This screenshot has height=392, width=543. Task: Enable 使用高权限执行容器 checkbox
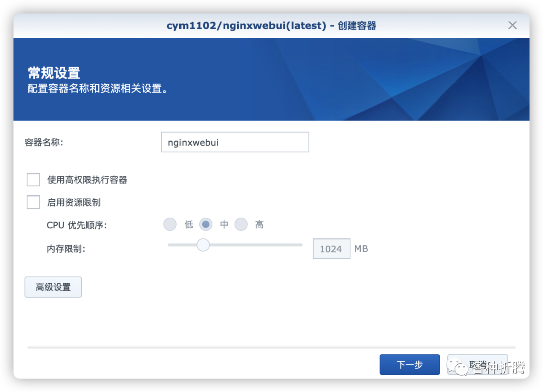pyautogui.click(x=33, y=180)
